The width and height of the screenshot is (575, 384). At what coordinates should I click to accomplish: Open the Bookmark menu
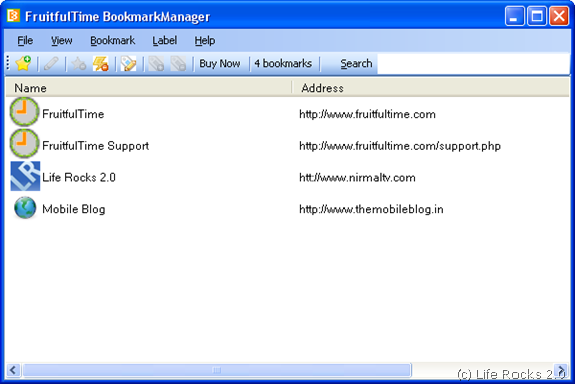[113, 40]
